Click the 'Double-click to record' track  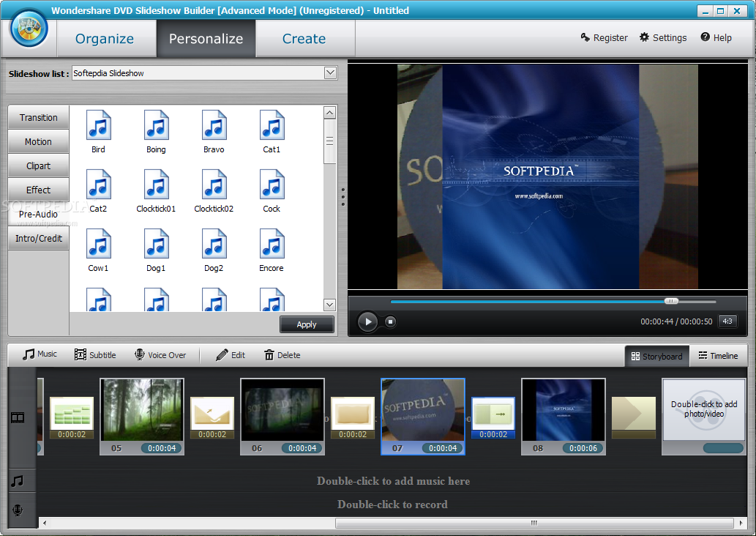click(392, 505)
